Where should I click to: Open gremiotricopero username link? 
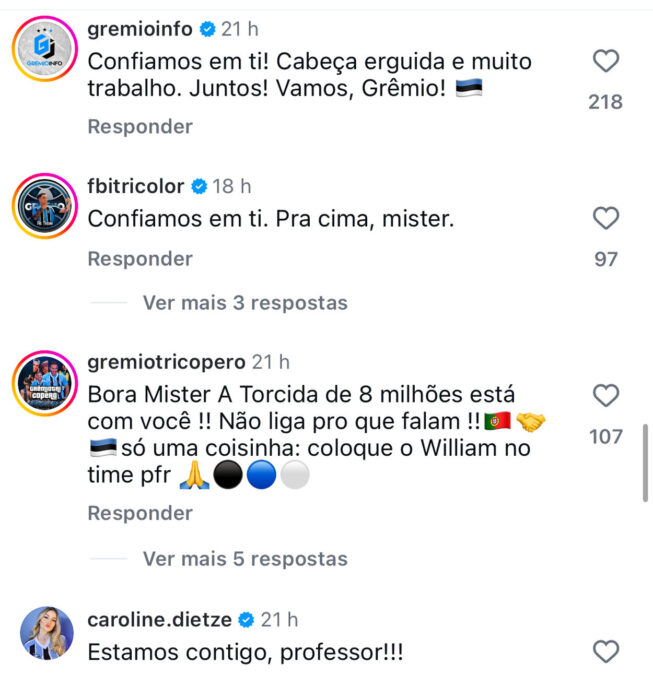pyautogui.click(x=167, y=361)
